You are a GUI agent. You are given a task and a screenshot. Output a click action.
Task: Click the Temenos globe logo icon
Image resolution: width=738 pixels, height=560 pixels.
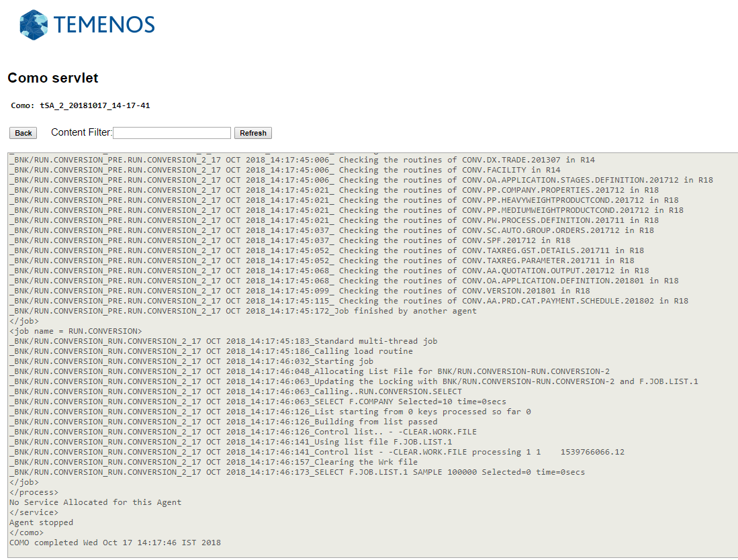tap(34, 25)
